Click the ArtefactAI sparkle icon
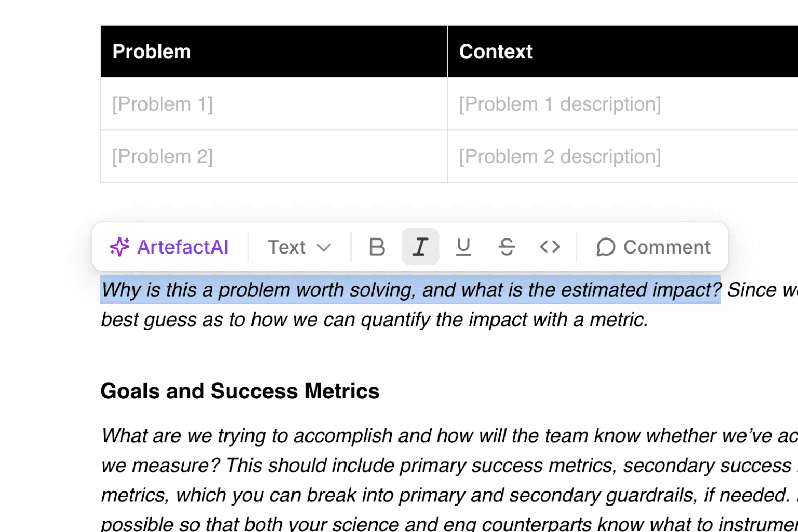This screenshot has height=532, width=798. 119,247
